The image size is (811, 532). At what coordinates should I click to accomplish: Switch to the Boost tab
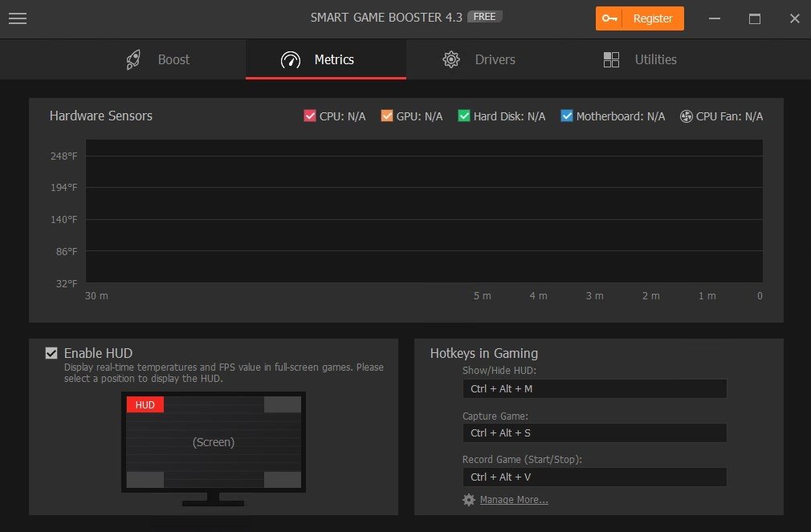165,59
